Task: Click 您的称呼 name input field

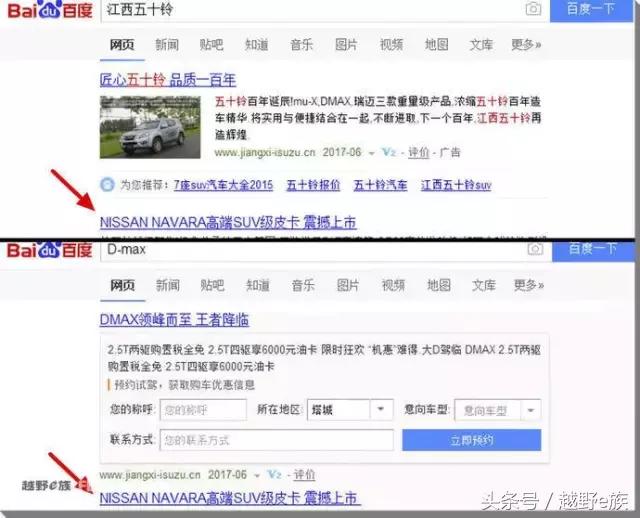Action: 203,409
